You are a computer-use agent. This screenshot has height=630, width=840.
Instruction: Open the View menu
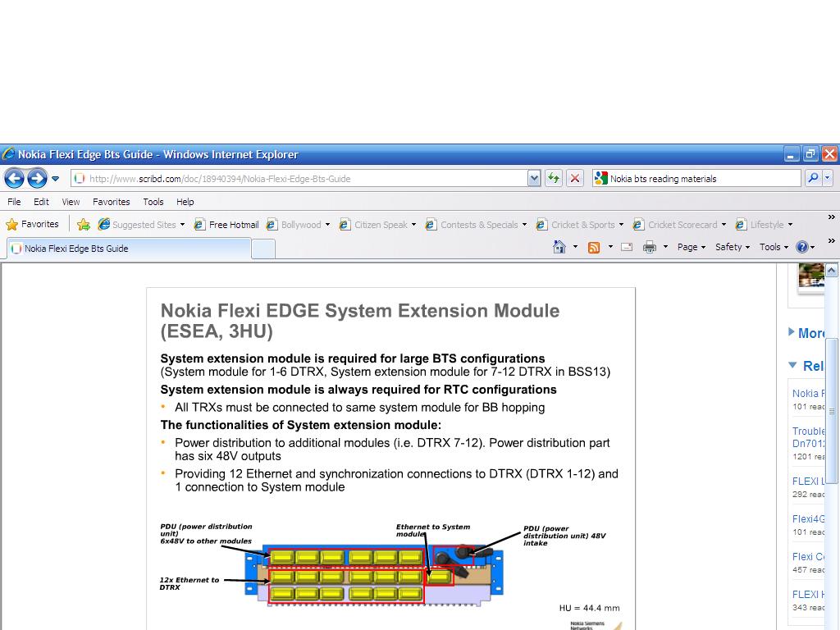(x=71, y=202)
